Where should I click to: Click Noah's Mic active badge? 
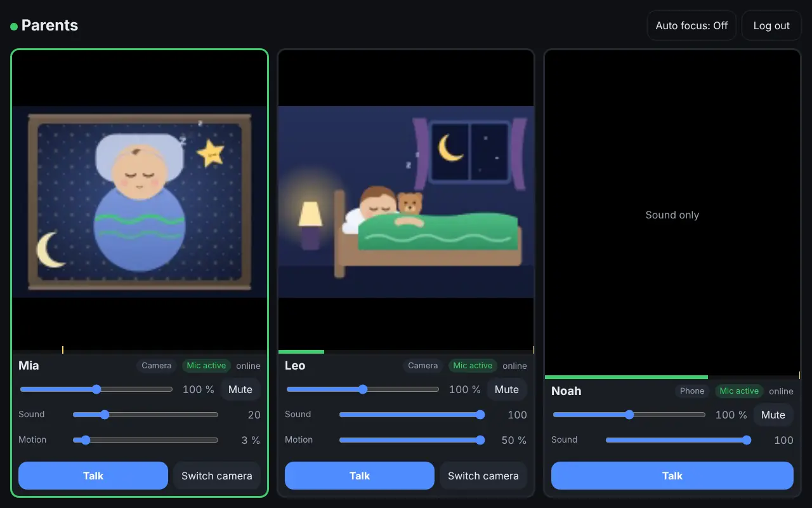pyautogui.click(x=739, y=391)
